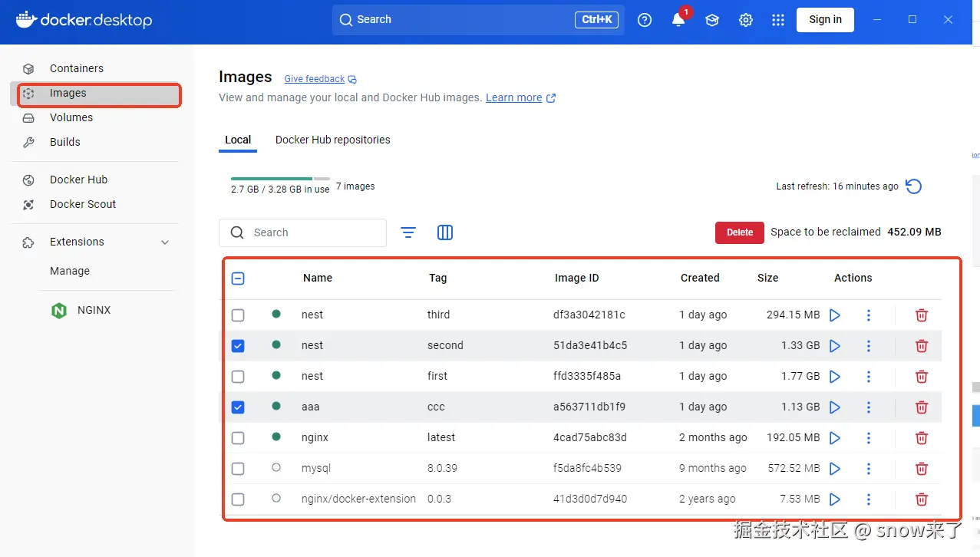Screen dimensions: 980x557
Task: Check the mysql row checkbox
Action: click(238, 469)
